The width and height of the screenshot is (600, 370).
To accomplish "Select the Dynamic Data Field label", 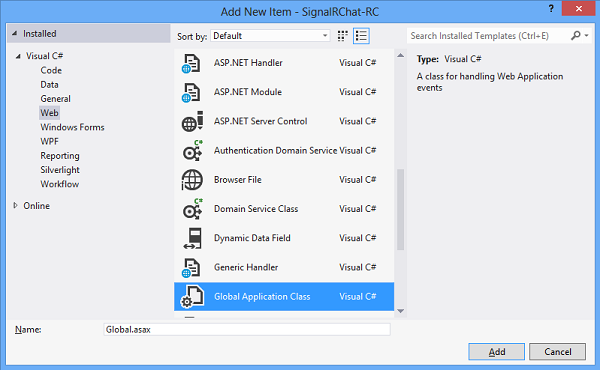I will click(x=252, y=238).
